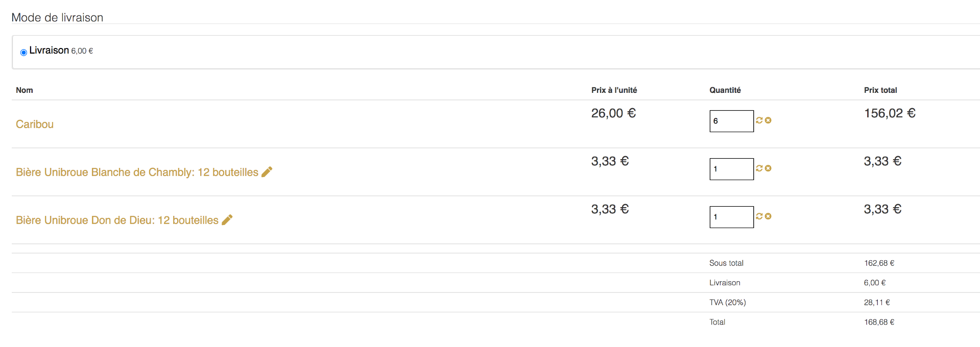This screenshot has width=980, height=347.
Task: Click the Mode de livraison heading
Action: point(57,17)
